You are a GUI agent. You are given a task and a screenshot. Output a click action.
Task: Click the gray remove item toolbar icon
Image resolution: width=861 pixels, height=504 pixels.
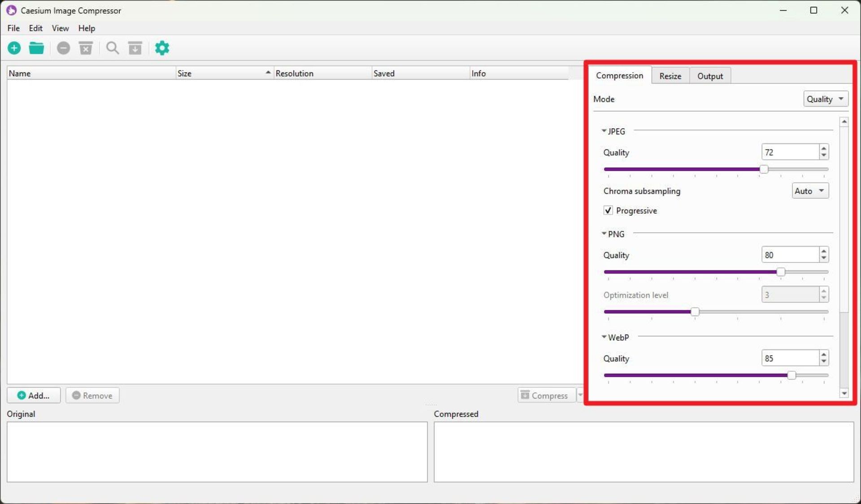tap(63, 48)
